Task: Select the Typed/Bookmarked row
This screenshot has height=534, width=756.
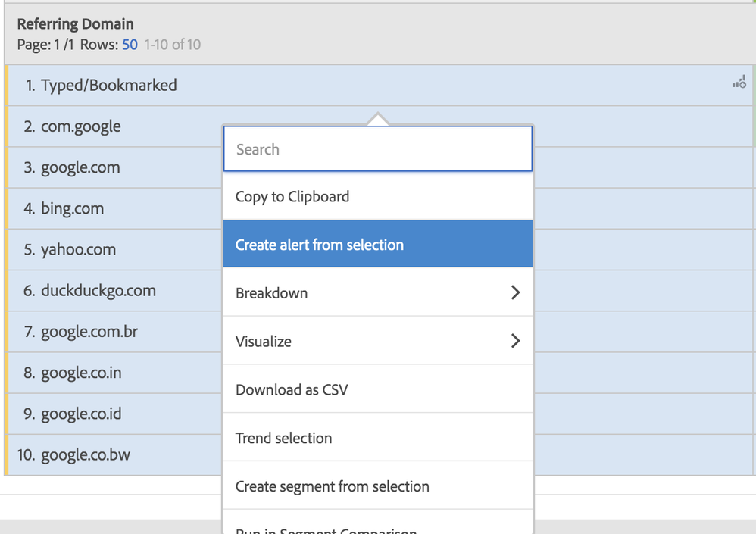Action: (x=108, y=86)
